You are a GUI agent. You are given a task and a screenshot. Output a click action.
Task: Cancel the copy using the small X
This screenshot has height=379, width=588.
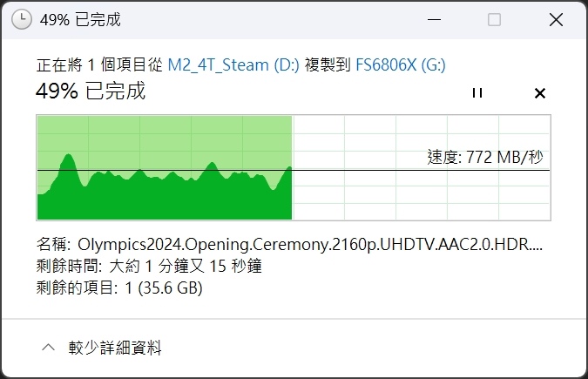click(x=539, y=93)
